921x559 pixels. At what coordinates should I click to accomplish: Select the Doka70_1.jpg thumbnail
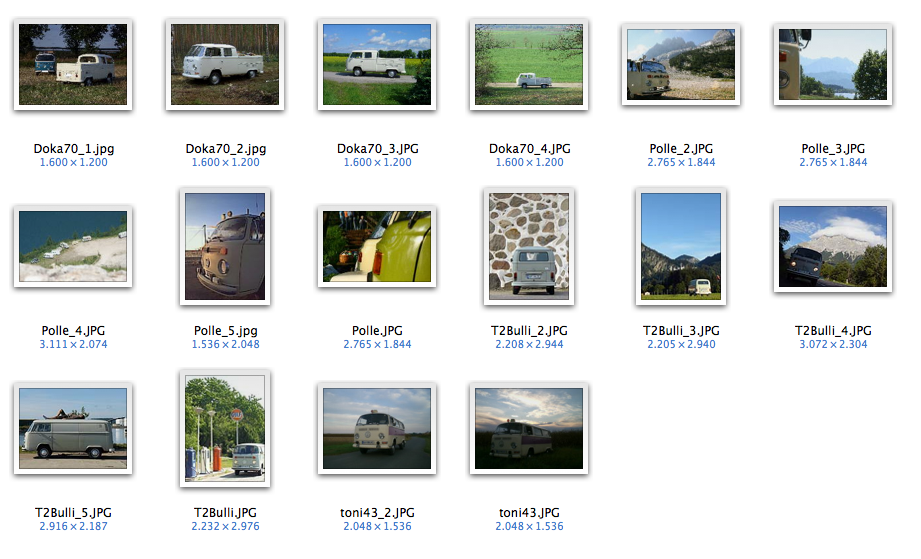click(73, 65)
